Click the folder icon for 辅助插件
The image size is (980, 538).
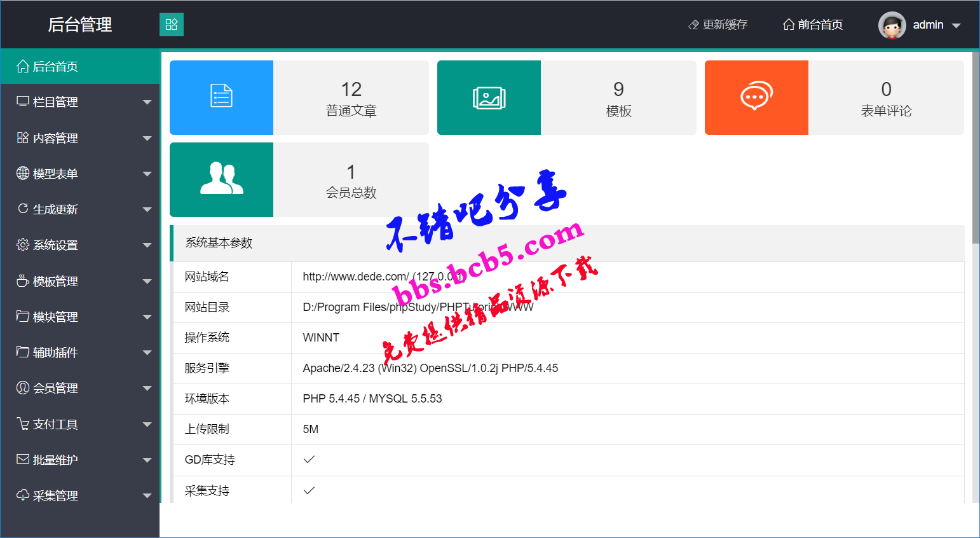(23, 352)
